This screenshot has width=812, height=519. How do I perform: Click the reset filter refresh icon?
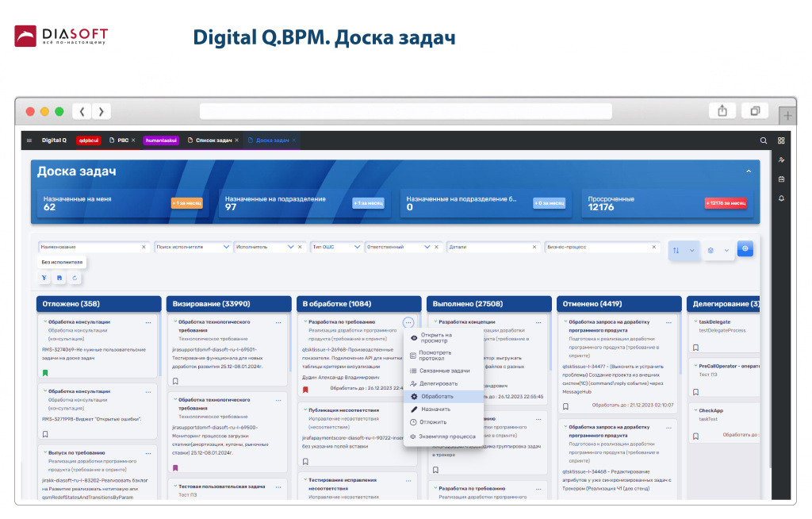tap(75, 278)
